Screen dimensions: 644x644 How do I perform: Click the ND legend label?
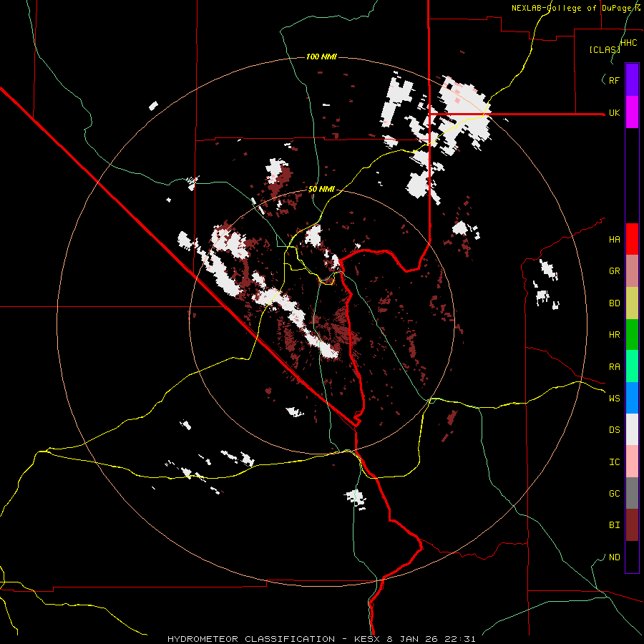click(x=614, y=557)
